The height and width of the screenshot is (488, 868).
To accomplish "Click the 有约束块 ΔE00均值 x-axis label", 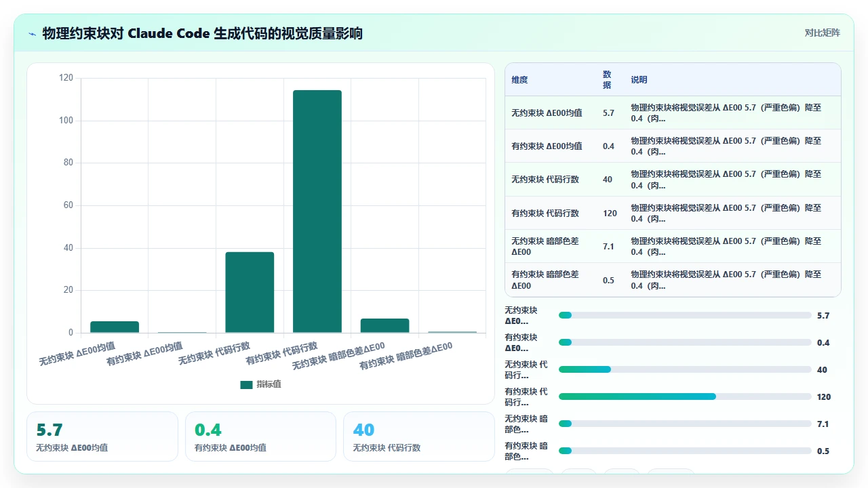I will coord(144,353).
